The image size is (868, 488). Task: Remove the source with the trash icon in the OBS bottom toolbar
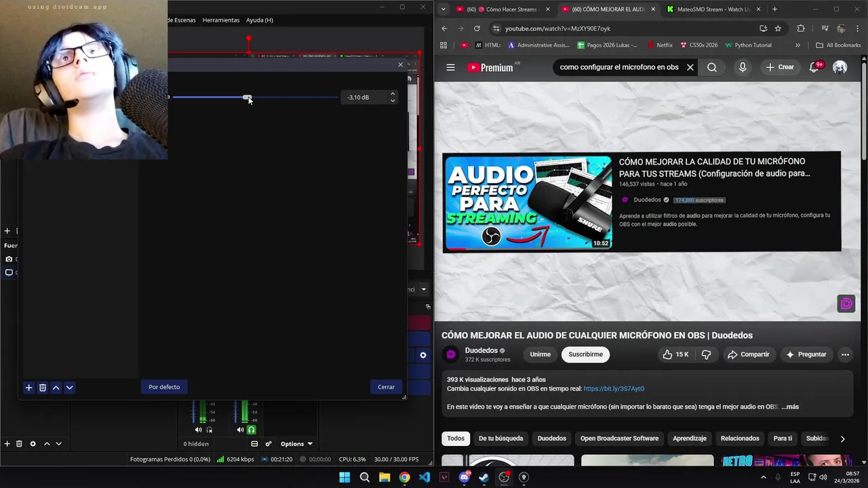tap(19, 444)
